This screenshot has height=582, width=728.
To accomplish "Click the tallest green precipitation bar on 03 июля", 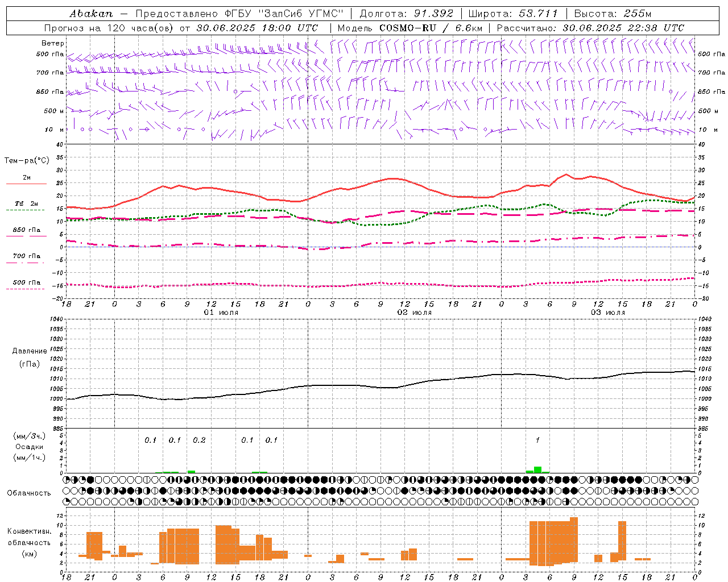I will point(537,469).
